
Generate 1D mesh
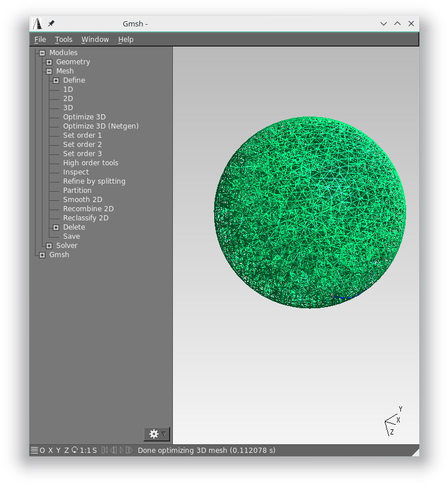tap(68, 90)
